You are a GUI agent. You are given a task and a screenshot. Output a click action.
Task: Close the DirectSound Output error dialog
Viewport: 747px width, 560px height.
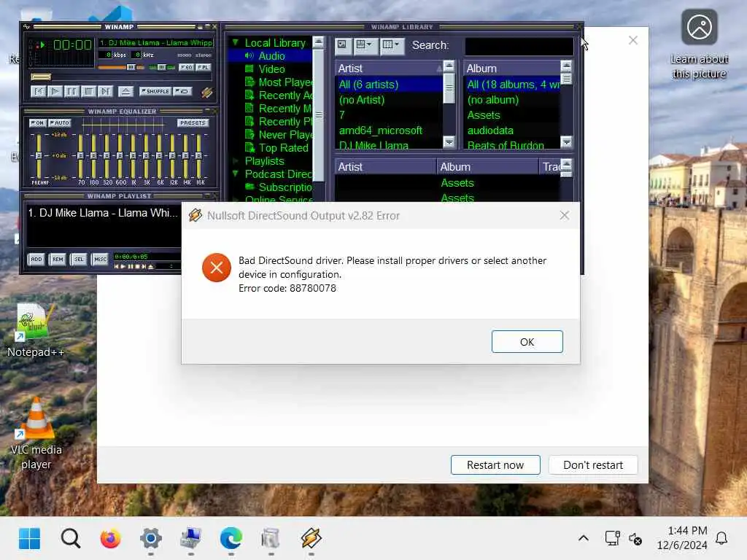(x=565, y=215)
